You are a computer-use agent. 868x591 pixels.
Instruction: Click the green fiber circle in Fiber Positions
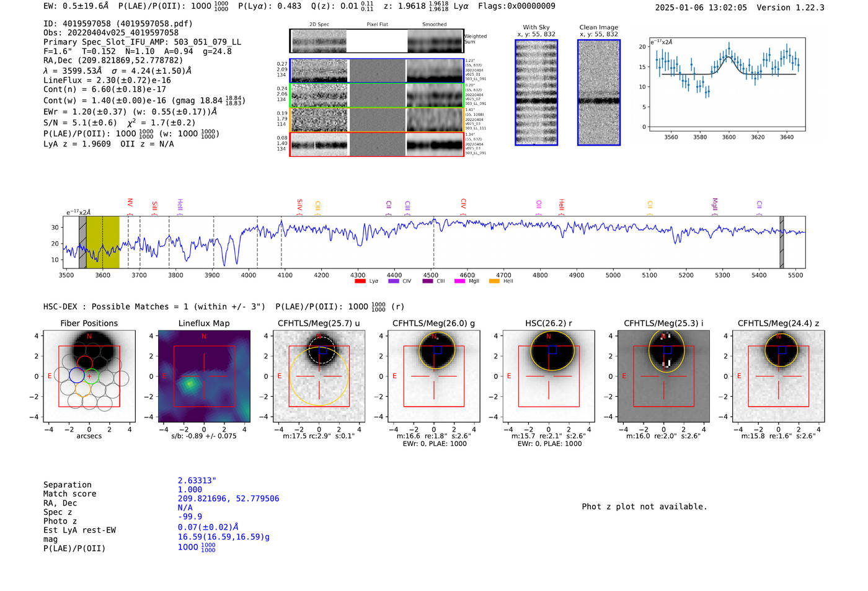92,376
